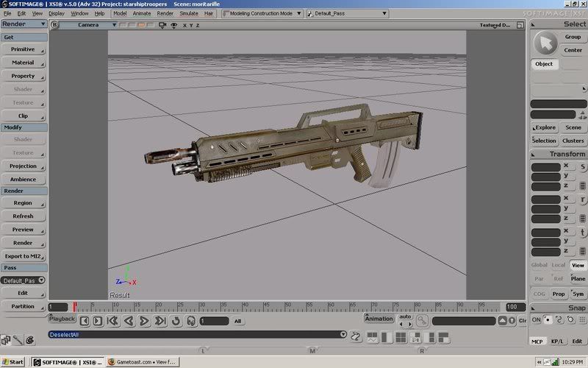The image size is (588, 368).
Task: Select the scale S transform tool
Action: (x=583, y=167)
